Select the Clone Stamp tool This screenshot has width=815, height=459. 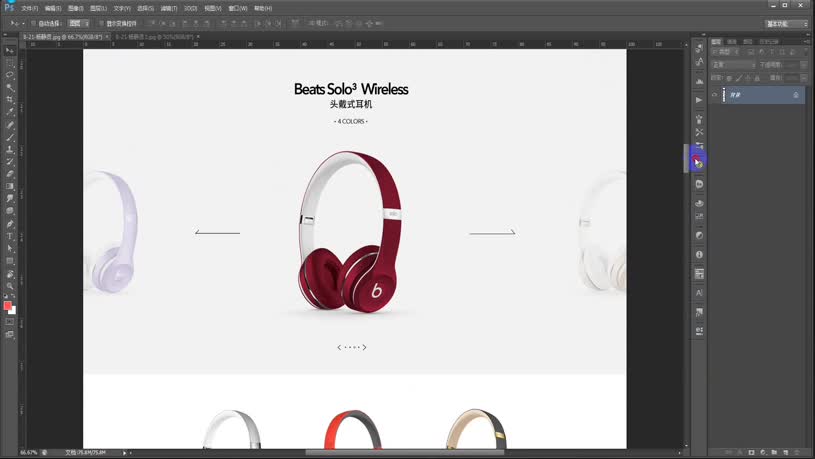[9, 150]
